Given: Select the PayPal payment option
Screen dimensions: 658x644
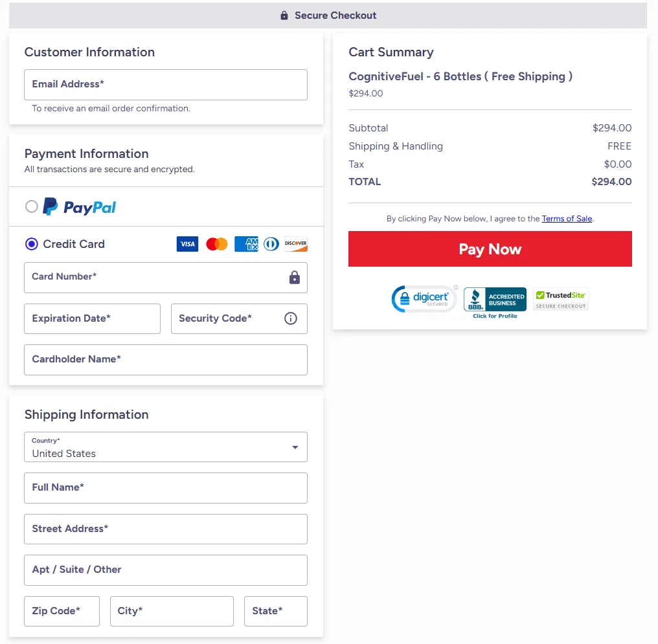Looking at the screenshot, I should [32, 206].
